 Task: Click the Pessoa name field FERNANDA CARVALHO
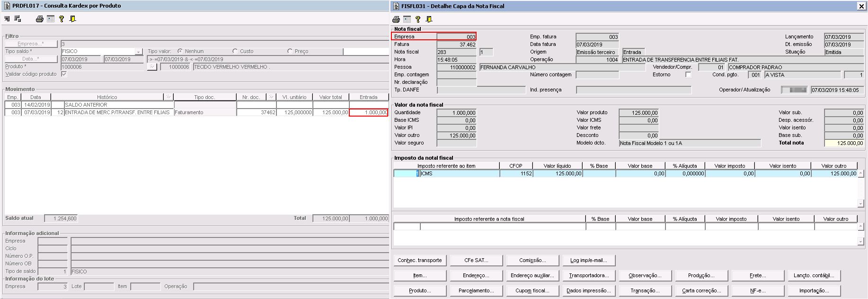coord(562,67)
